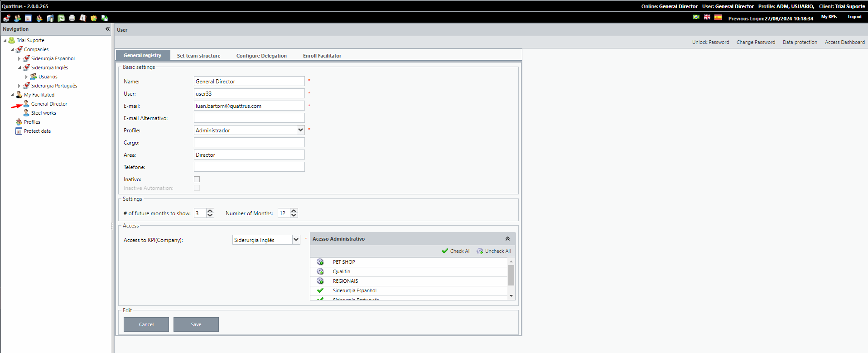Switch language with the UK flag
The image size is (868, 353).
pos(707,17)
